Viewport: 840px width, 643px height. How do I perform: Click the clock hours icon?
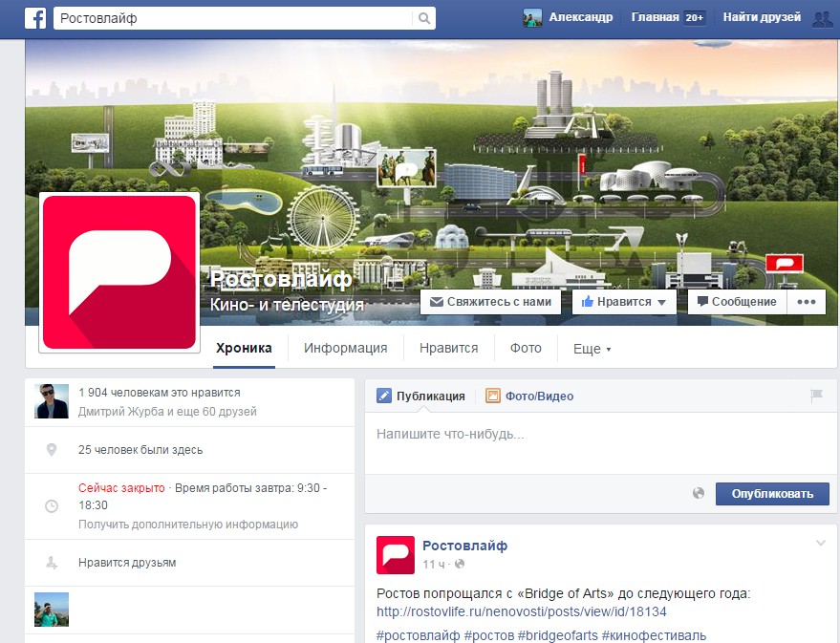pos(52,506)
